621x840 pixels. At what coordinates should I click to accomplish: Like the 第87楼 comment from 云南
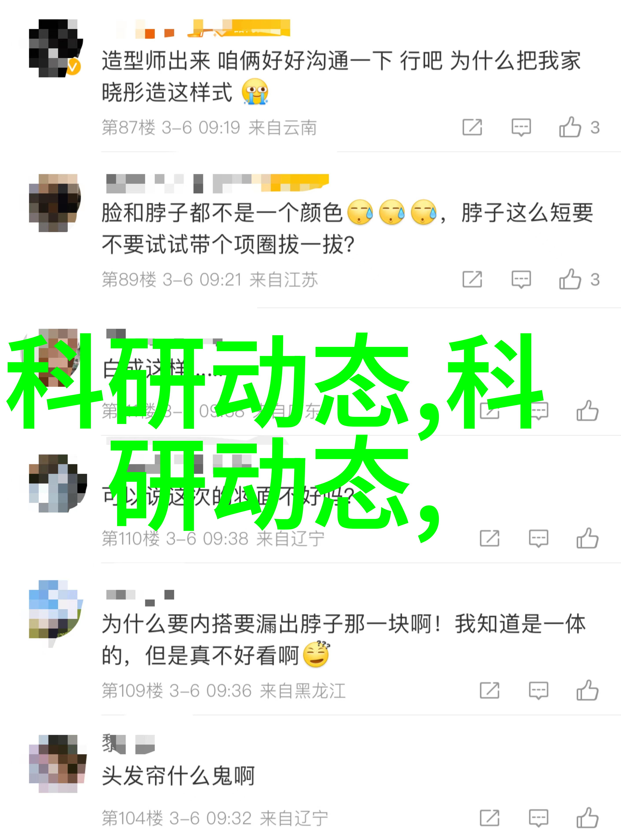point(579,127)
